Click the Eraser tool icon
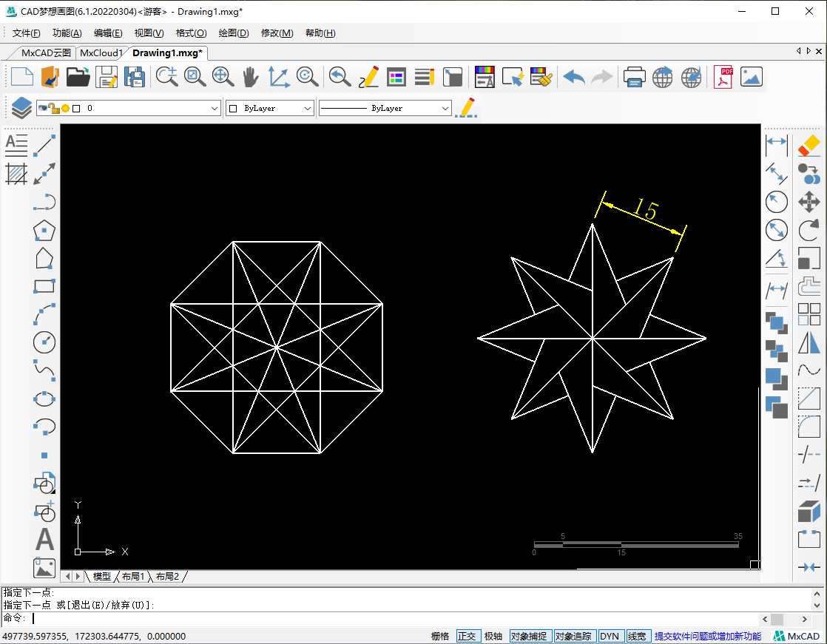 click(809, 146)
